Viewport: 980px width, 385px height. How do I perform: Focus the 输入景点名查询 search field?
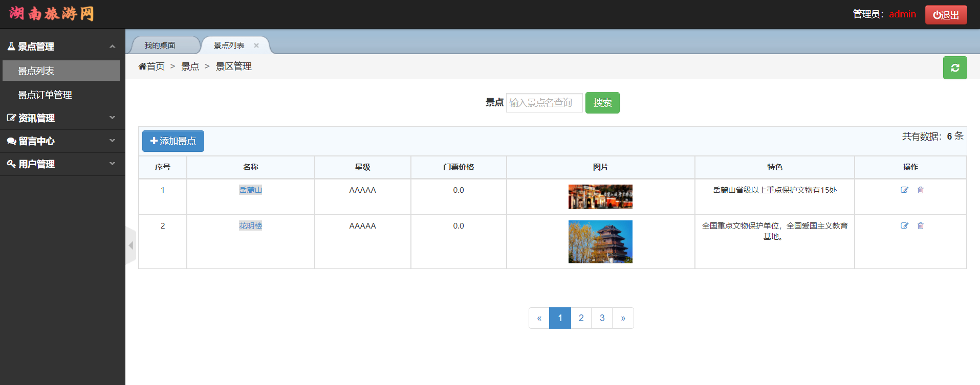click(543, 103)
